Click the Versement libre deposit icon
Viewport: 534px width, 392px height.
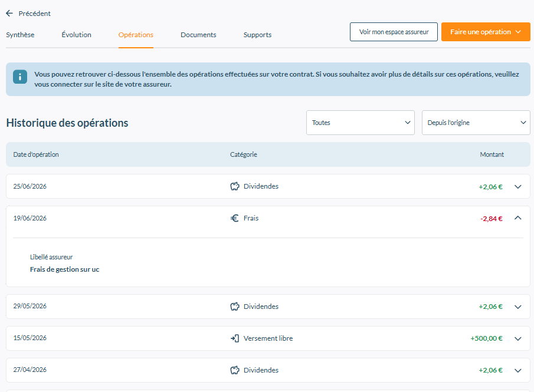[235, 338]
